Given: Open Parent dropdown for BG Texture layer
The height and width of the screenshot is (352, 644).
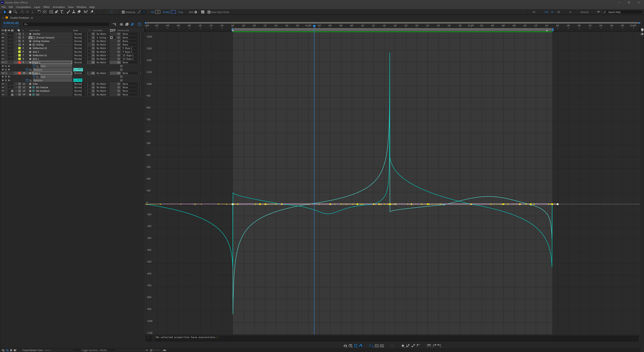Looking at the screenshot, I should [131, 87].
